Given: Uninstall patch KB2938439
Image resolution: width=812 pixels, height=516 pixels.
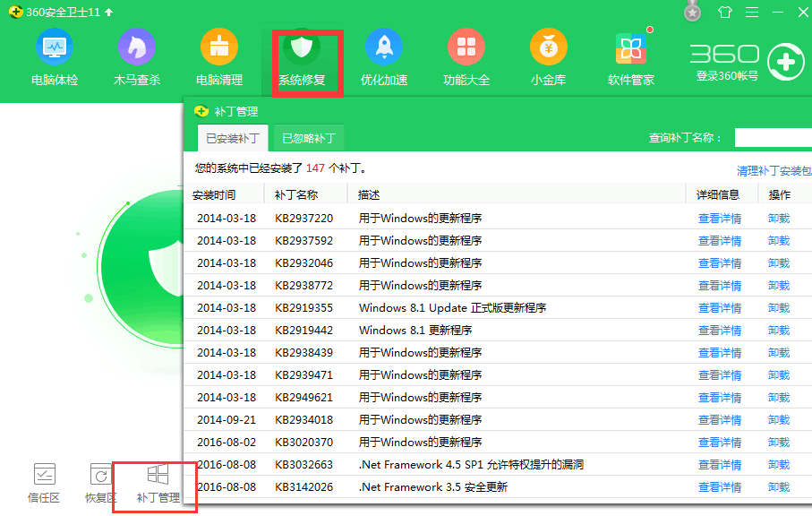Looking at the screenshot, I should tap(779, 352).
